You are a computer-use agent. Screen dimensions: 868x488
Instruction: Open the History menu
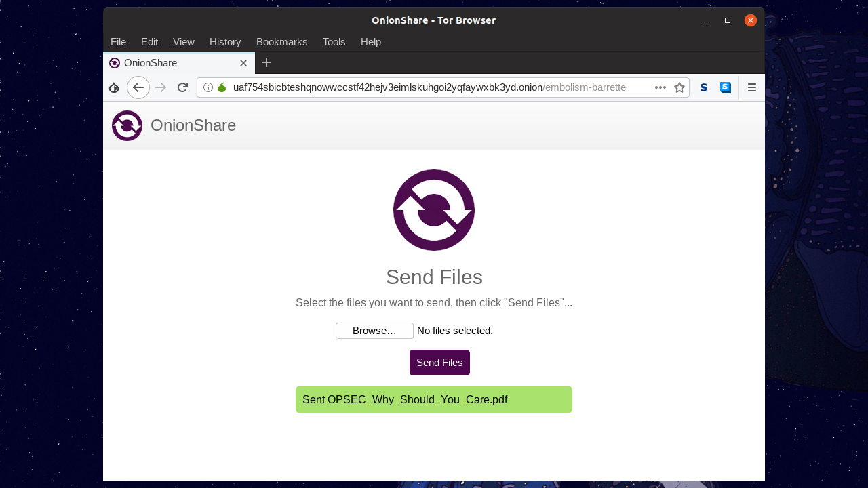click(225, 42)
